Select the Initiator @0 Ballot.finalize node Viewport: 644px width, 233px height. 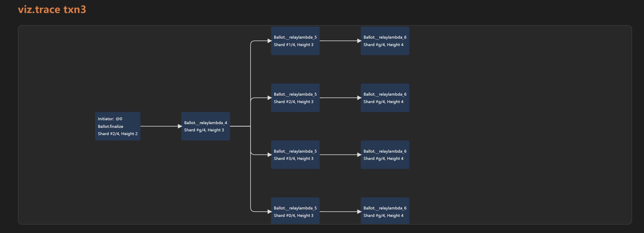pos(117,126)
